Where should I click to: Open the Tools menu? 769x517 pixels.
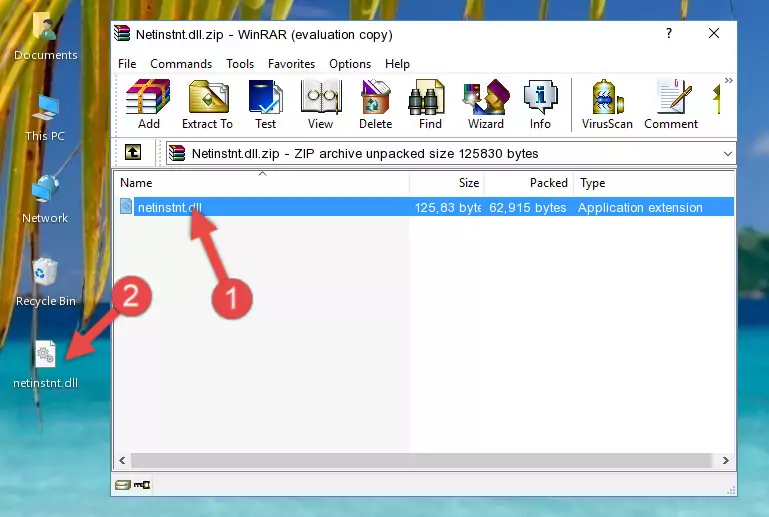(240, 64)
